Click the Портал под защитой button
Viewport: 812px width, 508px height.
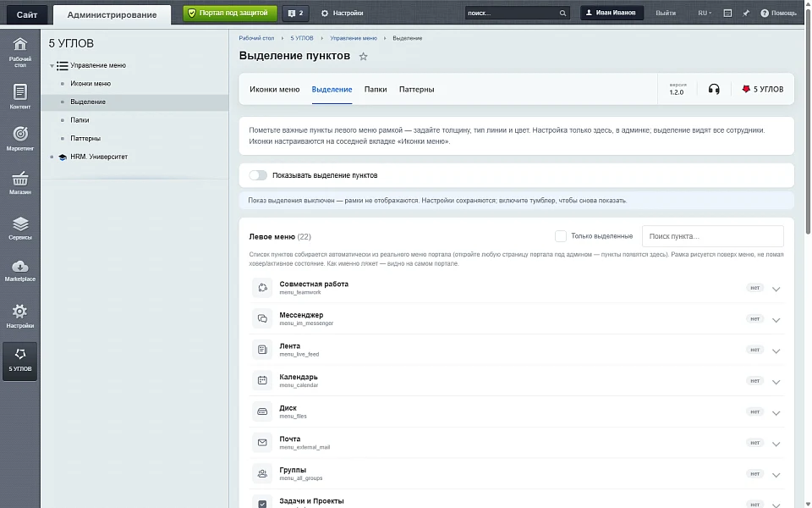pos(230,13)
